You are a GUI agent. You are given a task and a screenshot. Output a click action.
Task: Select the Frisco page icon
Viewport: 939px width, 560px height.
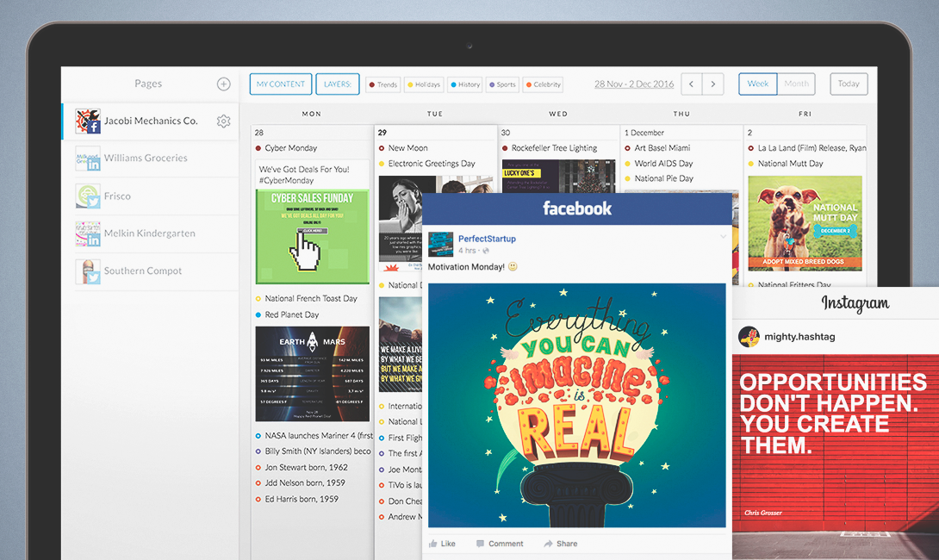point(87,196)
